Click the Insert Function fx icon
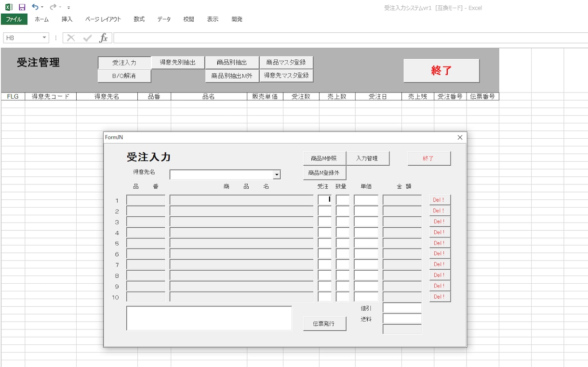 104,38
